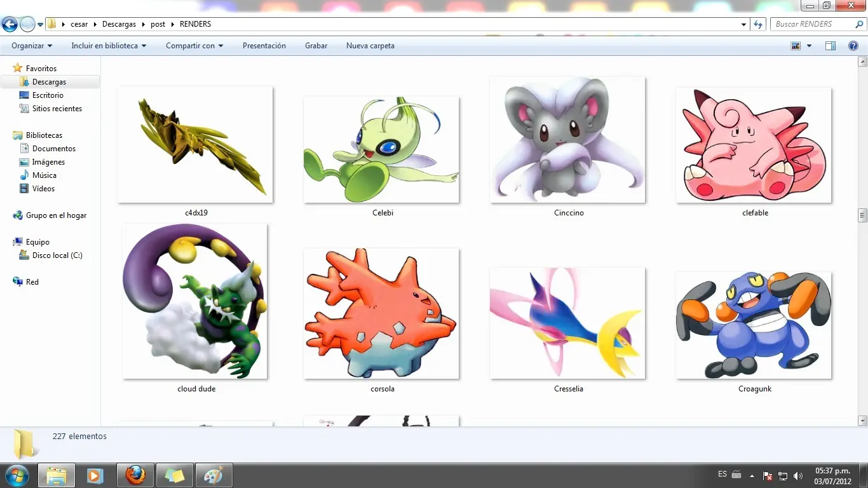Screen dimensions: 868x488
Task: Click the Presentación button
Action: [264, 46]
